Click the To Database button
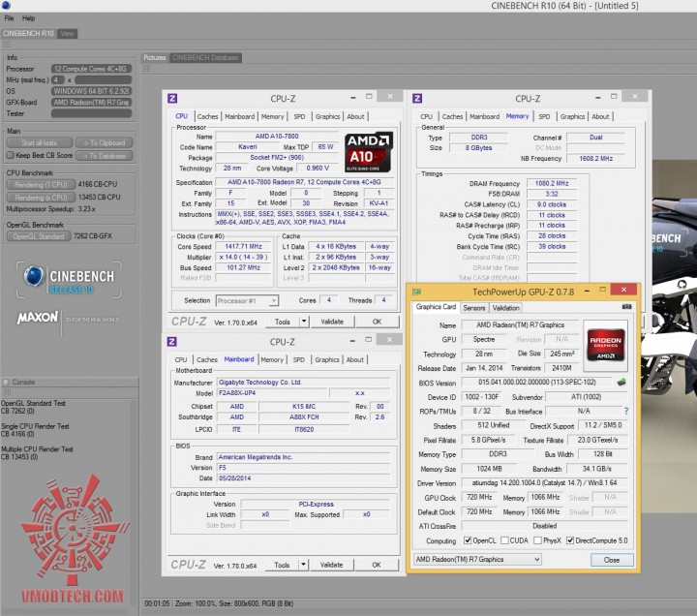The height and width of the screenshot is (616, 697). click(x=105, y=156)
